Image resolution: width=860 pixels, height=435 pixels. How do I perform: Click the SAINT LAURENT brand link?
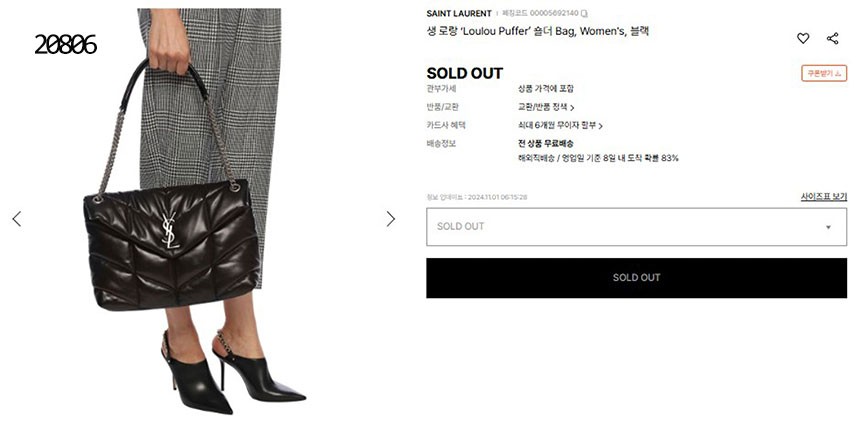click(459, 14)
